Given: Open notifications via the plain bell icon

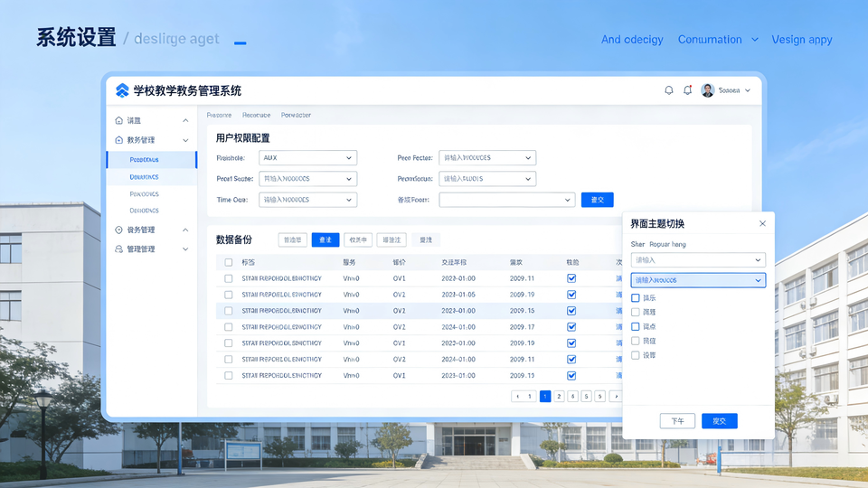Looking at the screenshot, I should [669, 90].
